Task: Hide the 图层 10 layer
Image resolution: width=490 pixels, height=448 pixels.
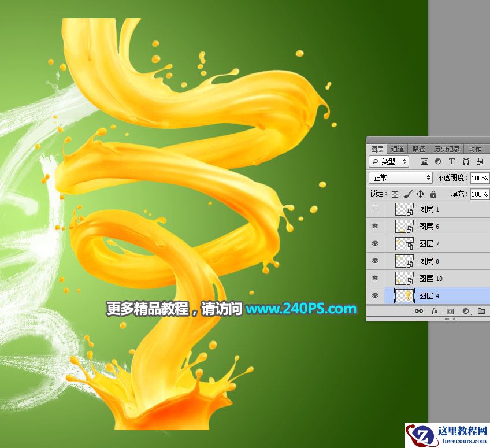Action: (376, 279)
